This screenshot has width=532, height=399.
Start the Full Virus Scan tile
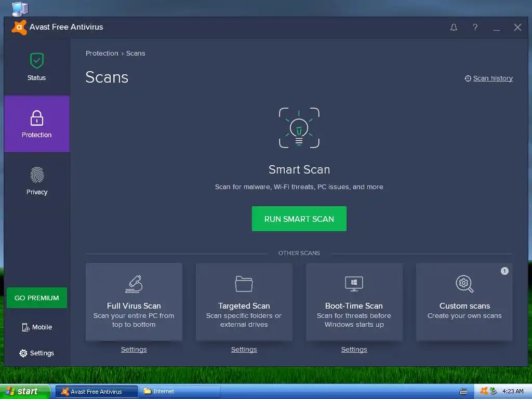tap(134, 302)
